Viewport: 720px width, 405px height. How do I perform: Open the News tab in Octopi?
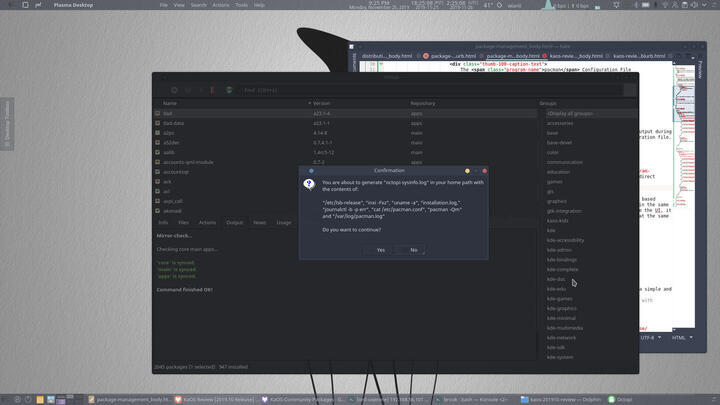[259, 222]
